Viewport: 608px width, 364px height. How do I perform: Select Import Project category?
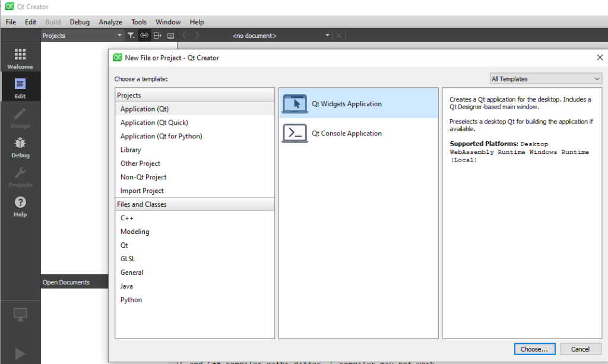pyautogui.click(x=195, y=191)
